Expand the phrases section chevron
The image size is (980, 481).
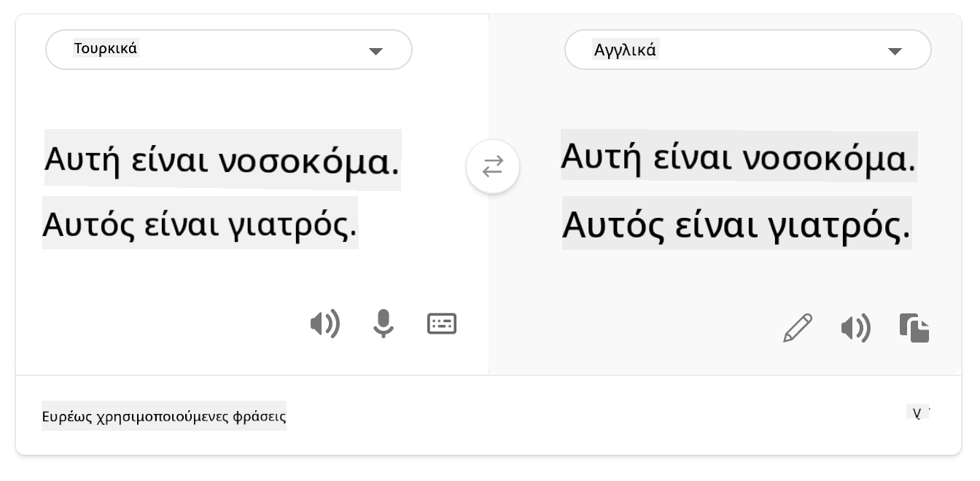click(919, 414)
